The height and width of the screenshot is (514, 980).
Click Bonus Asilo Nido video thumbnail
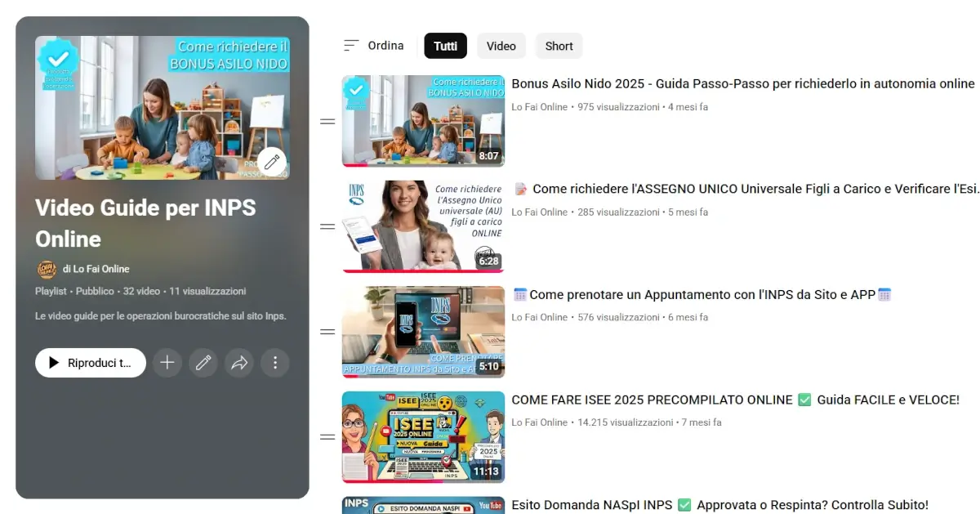[x=423, y=121]
